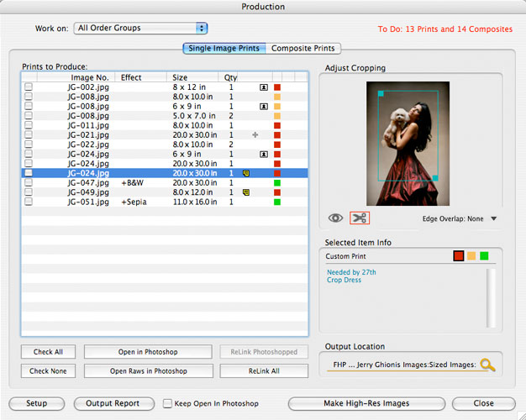
Task: Enable Keep Open In Photoshop checkbox
Action: 167,403
